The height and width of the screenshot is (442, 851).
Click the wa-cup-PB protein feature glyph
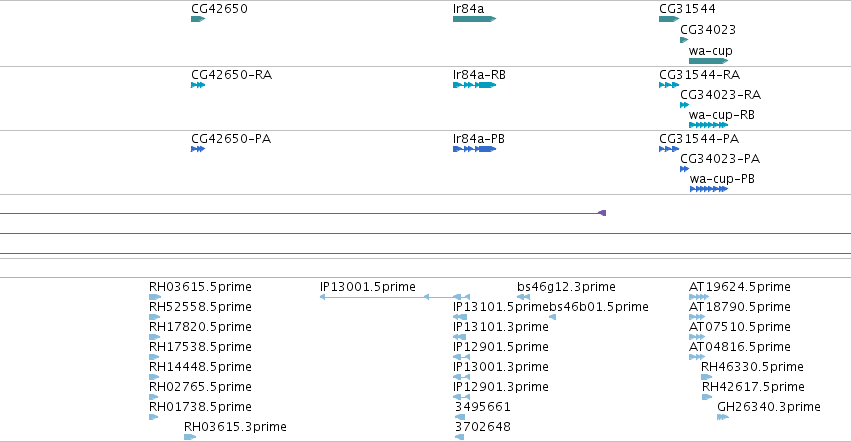pos(709,189)
